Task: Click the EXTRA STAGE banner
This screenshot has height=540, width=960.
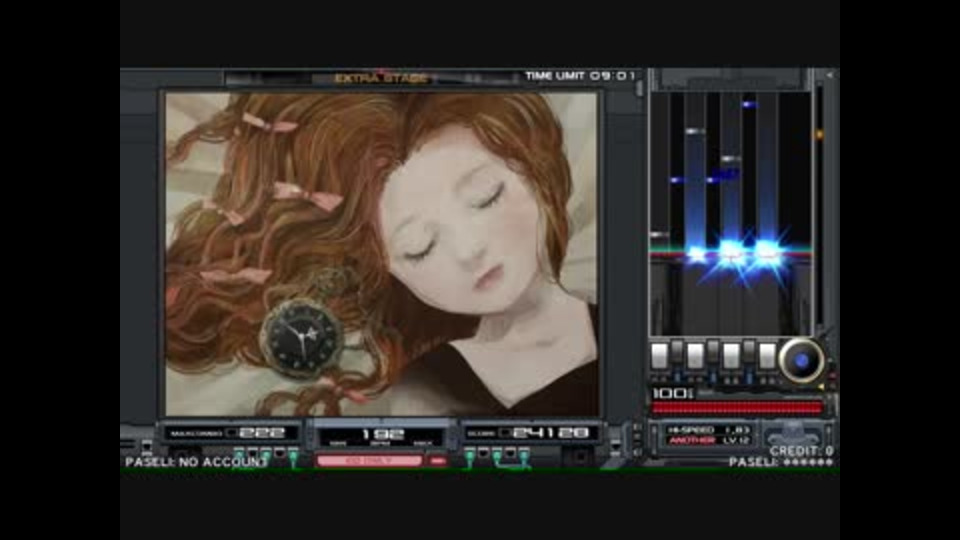Action: [381, 78]
